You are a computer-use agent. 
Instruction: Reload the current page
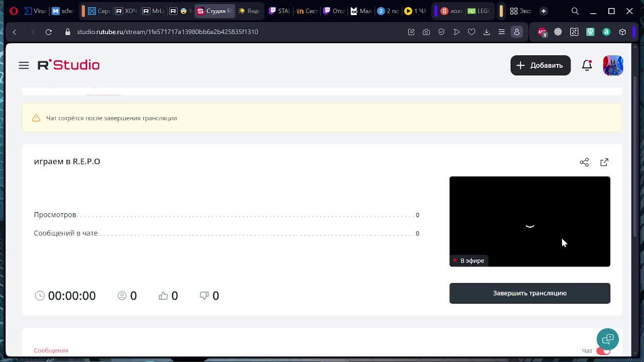48,32
